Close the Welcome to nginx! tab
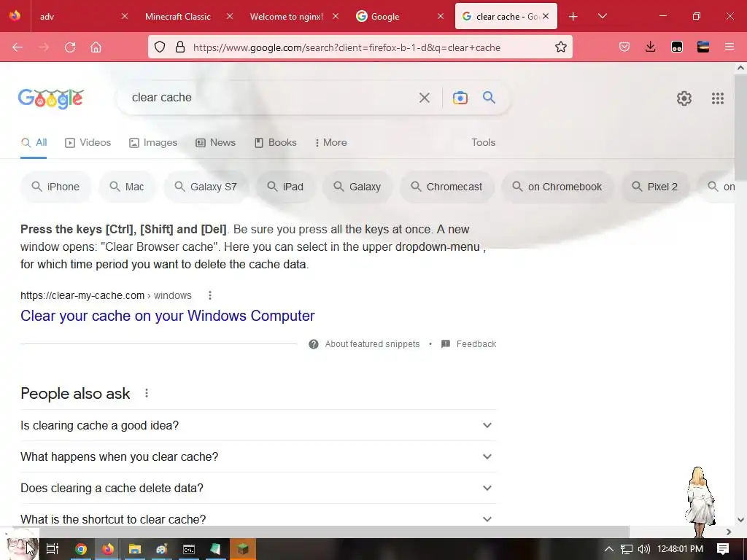This screenshot has height=560, width=747. coord(336,16)
